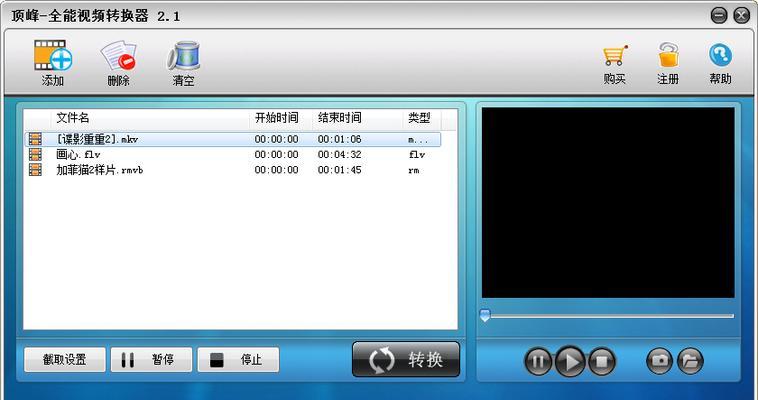Pause preview with round pause button
Viewport: 758px width, 400px height.
(538, 361)
